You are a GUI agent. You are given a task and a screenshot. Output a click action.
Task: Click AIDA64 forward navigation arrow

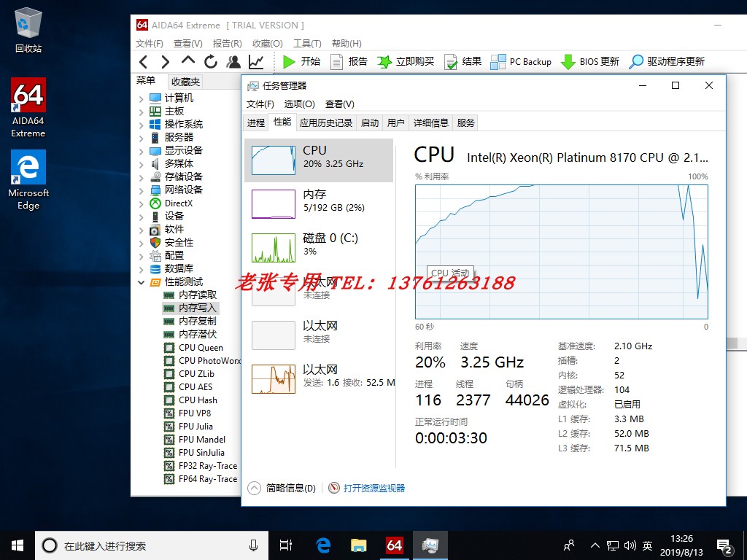coord(166,61)
